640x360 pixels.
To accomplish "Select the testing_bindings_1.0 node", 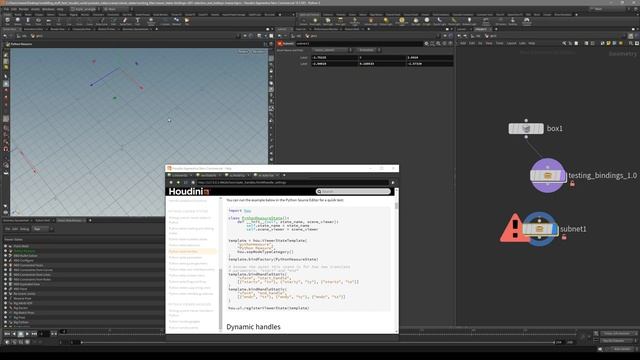I will [548, 176].
